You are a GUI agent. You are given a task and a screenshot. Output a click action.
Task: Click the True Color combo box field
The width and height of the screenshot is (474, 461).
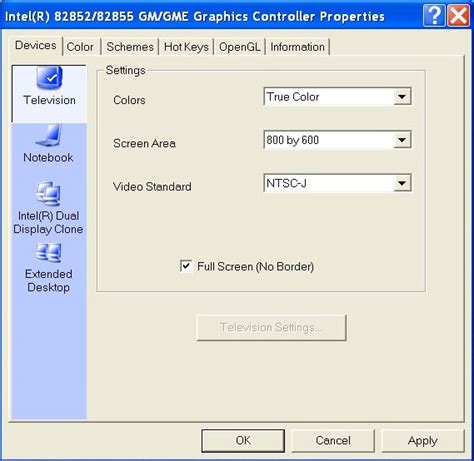pos(337,97)
